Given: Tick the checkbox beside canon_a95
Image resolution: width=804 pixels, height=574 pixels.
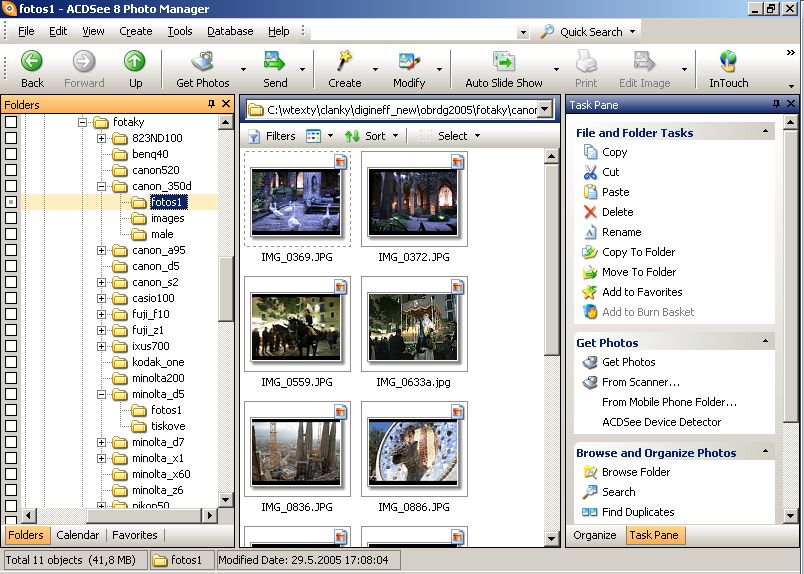Looking at the screenshot, I should (11, 250).
